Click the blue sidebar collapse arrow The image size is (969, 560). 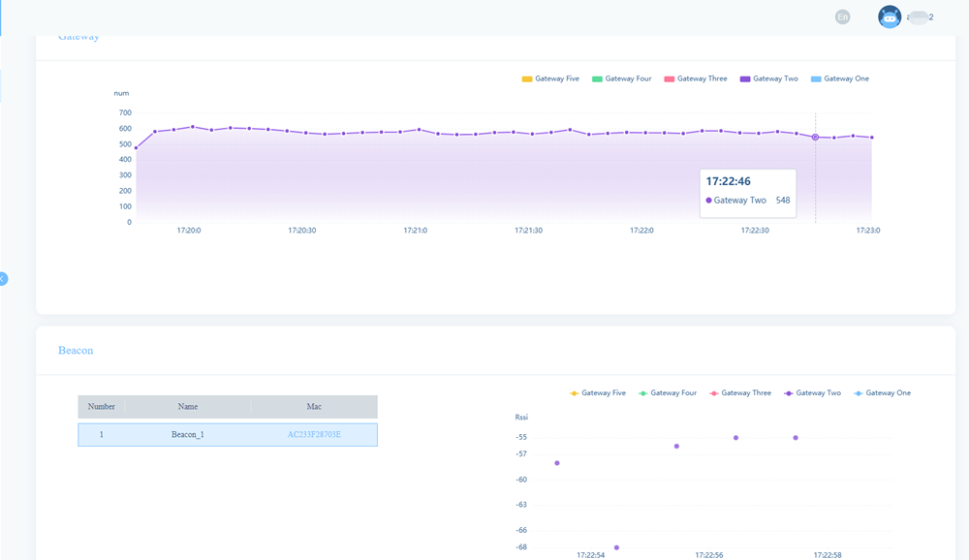pos(3,278)
